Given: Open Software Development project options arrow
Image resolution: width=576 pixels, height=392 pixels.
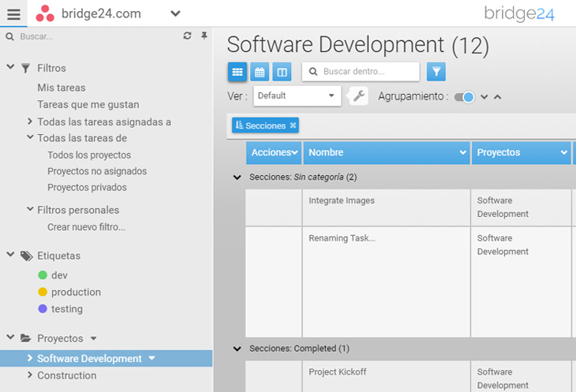Looking at the screenshot, I should pyautogui.click(x=151, y=358).
